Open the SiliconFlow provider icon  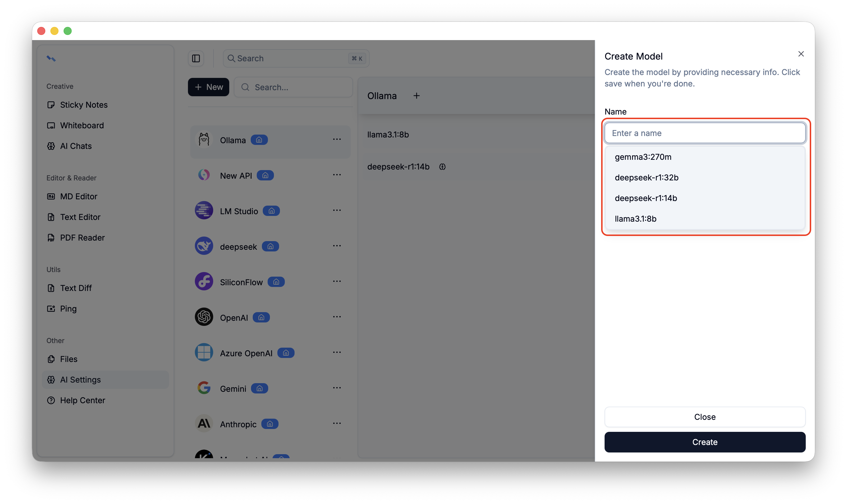point(204,281)
